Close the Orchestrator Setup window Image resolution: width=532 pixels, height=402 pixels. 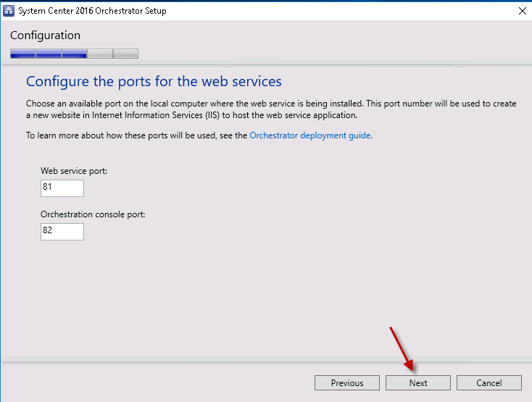522,11
